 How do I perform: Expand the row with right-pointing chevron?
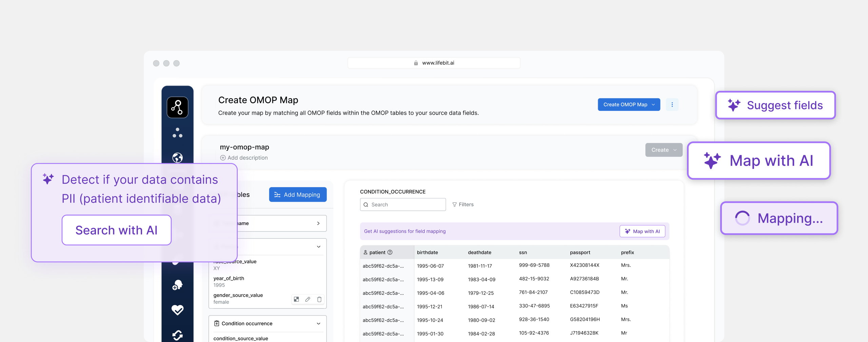click(318, 223)
